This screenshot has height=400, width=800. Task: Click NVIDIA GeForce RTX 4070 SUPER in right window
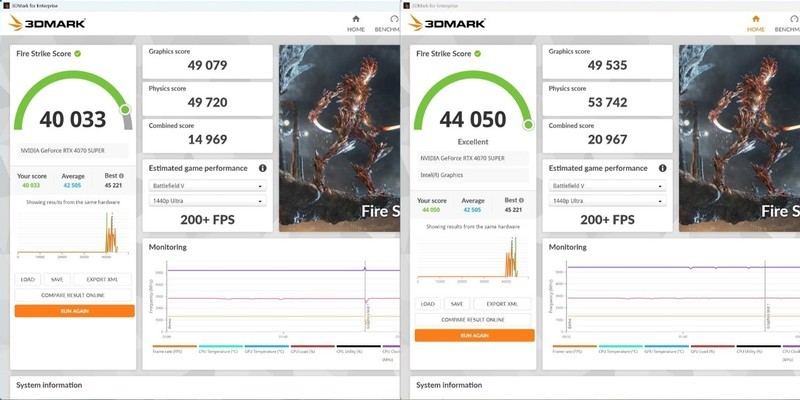pyautogui.click(x=473, y=158)
